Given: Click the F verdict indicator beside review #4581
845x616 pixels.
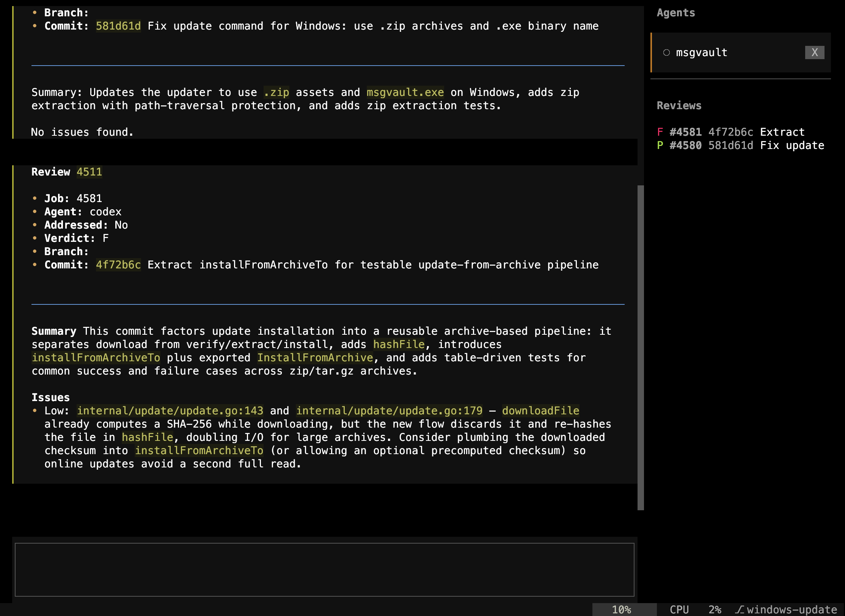Looking at the screenshot, I should click(660, 132).
